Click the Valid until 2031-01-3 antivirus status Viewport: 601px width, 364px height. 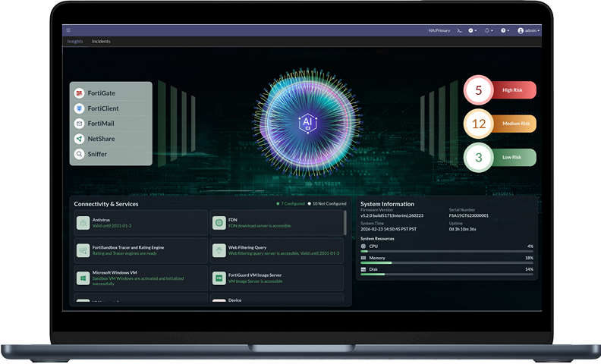112,226
